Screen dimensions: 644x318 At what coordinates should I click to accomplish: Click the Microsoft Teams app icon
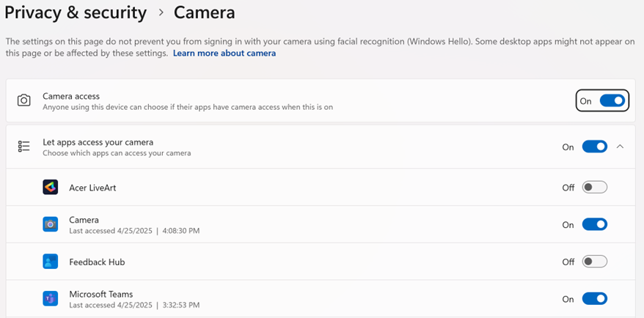click(x=50, y=299)
